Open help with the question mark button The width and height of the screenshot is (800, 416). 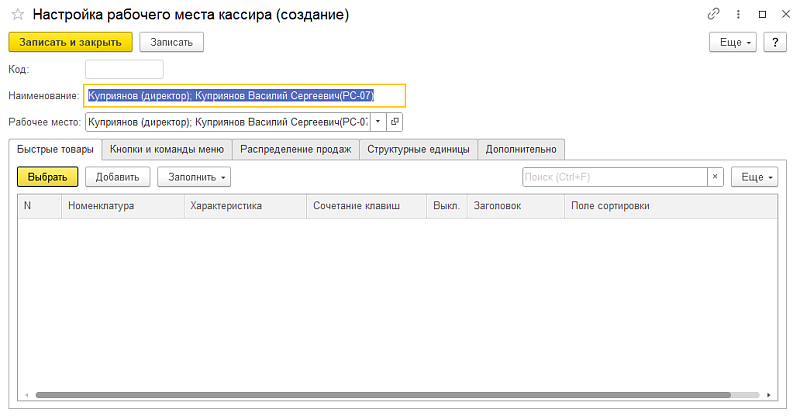[774, 42]
